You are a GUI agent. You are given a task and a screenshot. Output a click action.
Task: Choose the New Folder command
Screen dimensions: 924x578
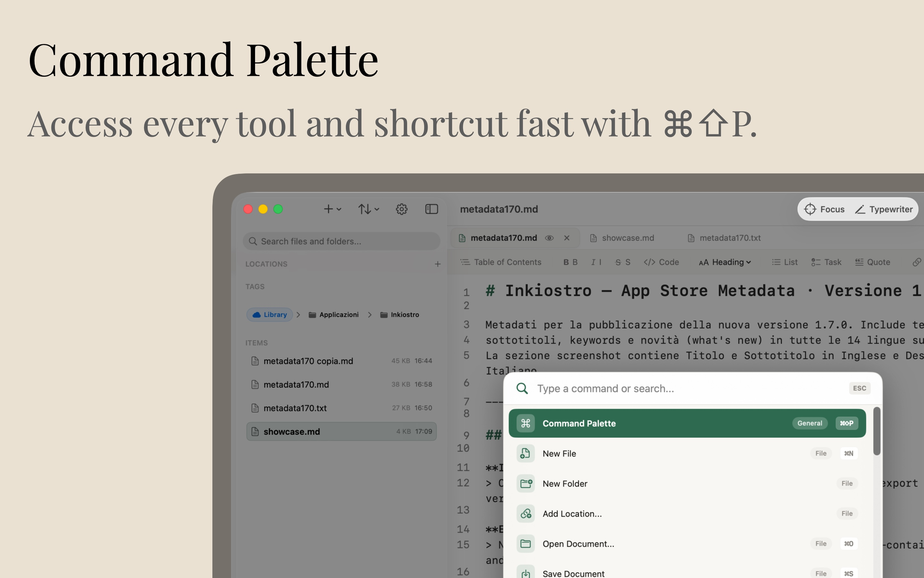click(687, 484)
